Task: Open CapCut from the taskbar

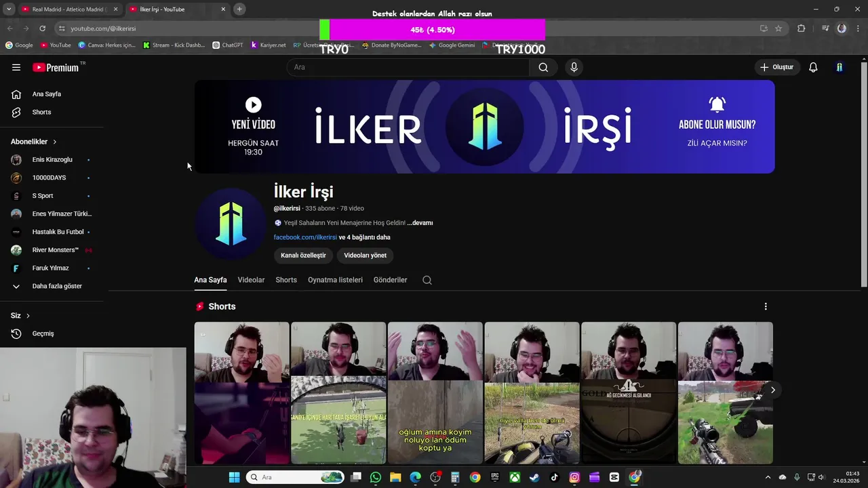Action: point(614,477)
